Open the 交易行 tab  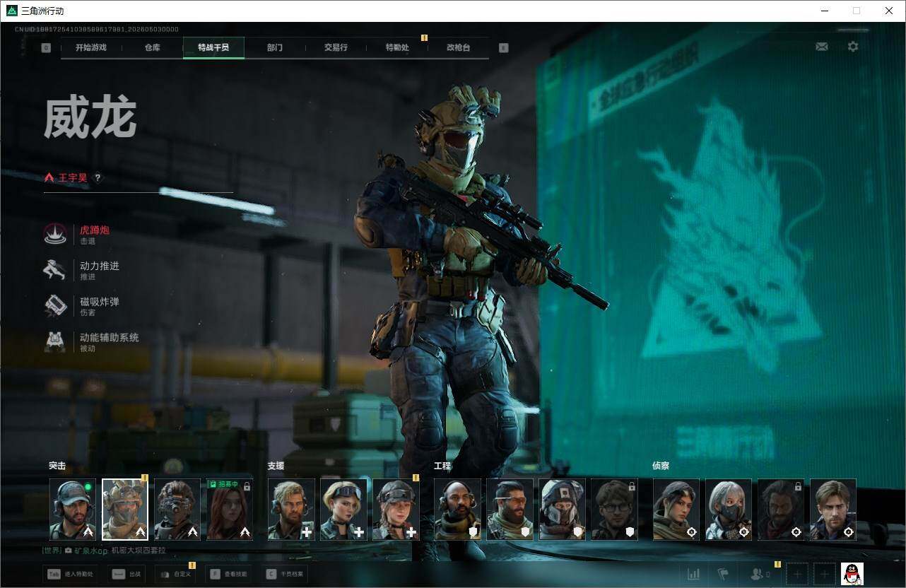click(336, 48)
